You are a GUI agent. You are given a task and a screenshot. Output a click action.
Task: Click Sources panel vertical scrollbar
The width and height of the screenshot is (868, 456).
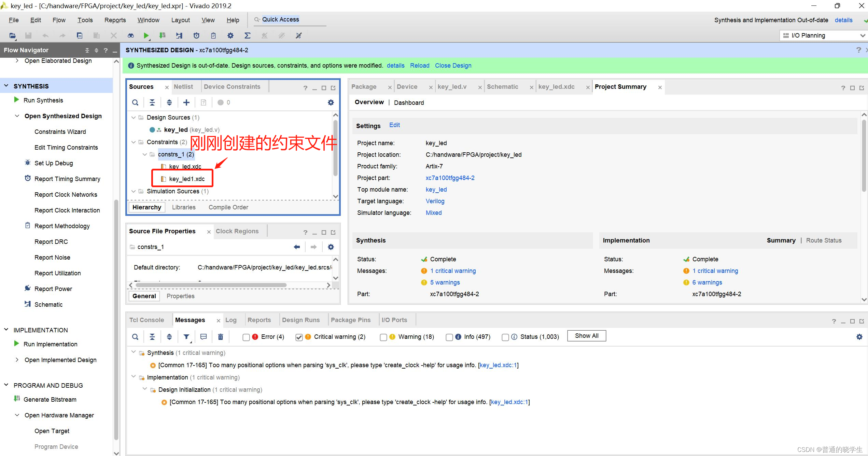335,148
